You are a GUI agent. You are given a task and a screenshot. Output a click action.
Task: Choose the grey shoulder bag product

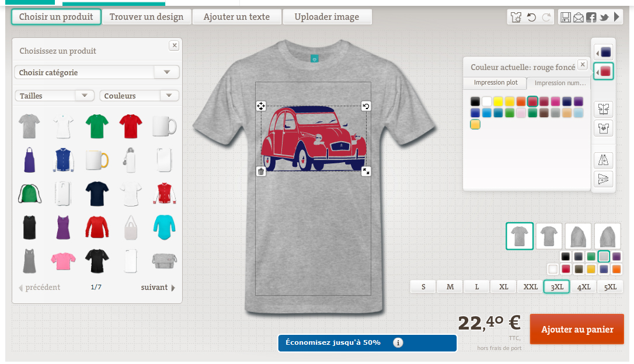click(165, 261)
